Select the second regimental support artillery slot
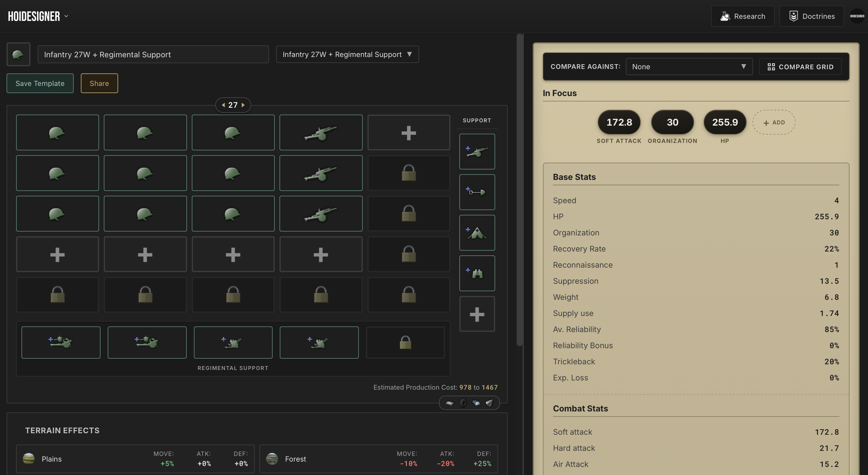The height and width of the screenshot is (475, 868). (147, 343)
